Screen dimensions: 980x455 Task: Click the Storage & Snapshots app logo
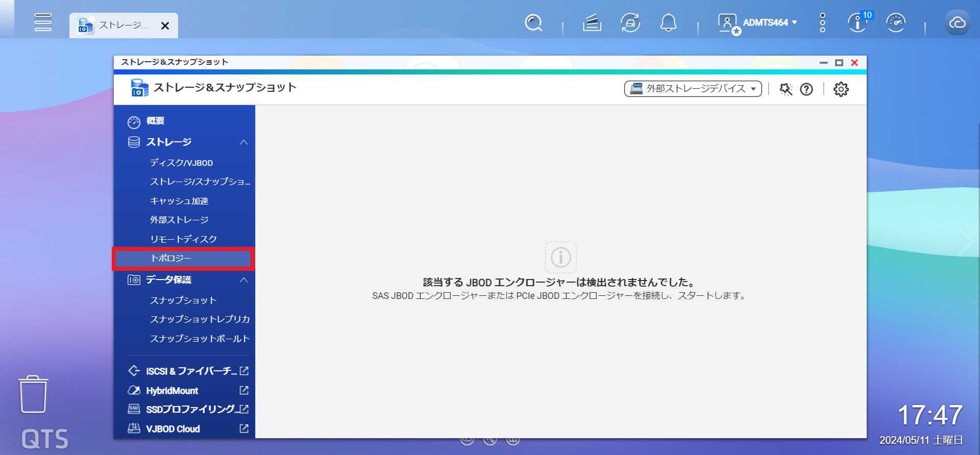pos(139,88)
